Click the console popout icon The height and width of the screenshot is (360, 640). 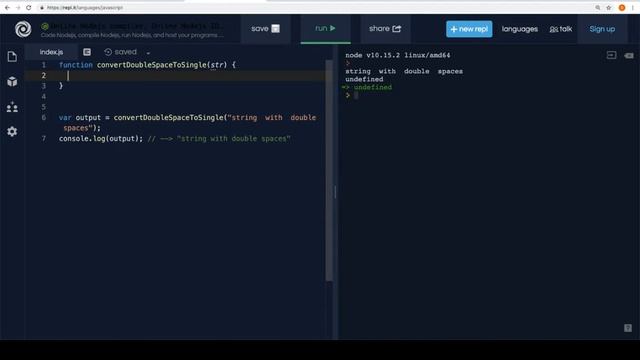pyautogui.click(x=611, y=55)
